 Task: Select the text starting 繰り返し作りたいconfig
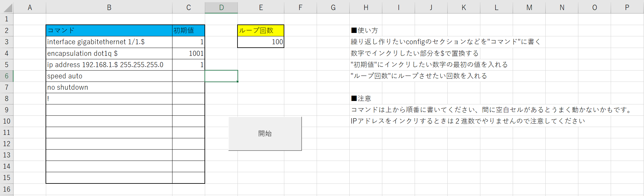pyautogui.click(x=445, y=42)
